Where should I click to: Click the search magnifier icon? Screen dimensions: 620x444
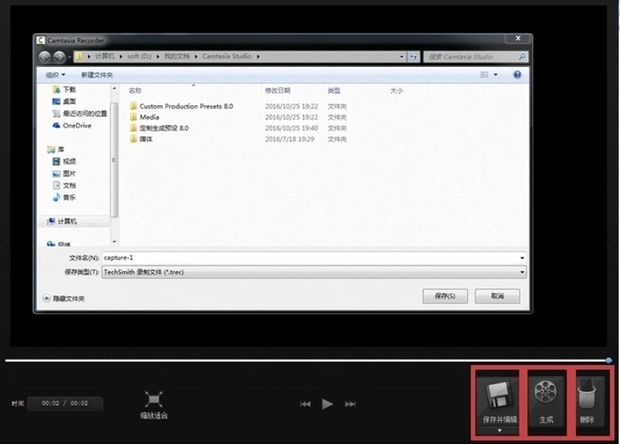click(x=522, y=57)
